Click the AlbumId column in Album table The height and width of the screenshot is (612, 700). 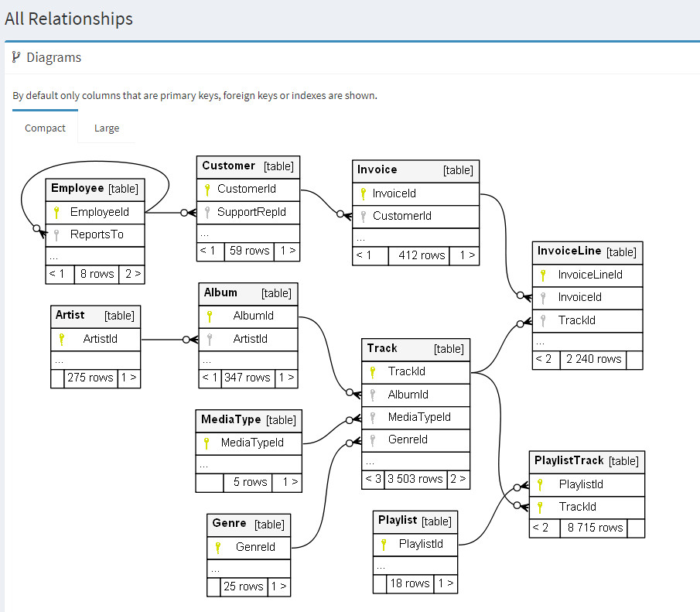pos(253,316)
